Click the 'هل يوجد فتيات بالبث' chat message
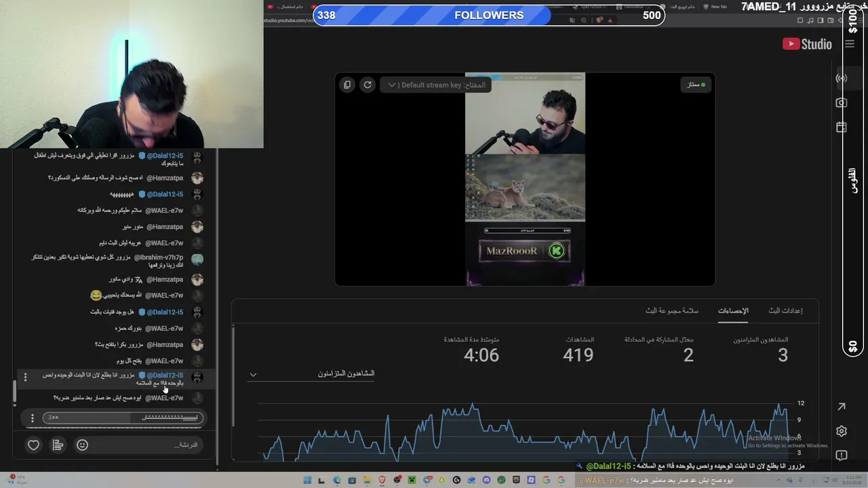This screenshot has width=868, height=488. pyautogui.click(x=113, y=312)
